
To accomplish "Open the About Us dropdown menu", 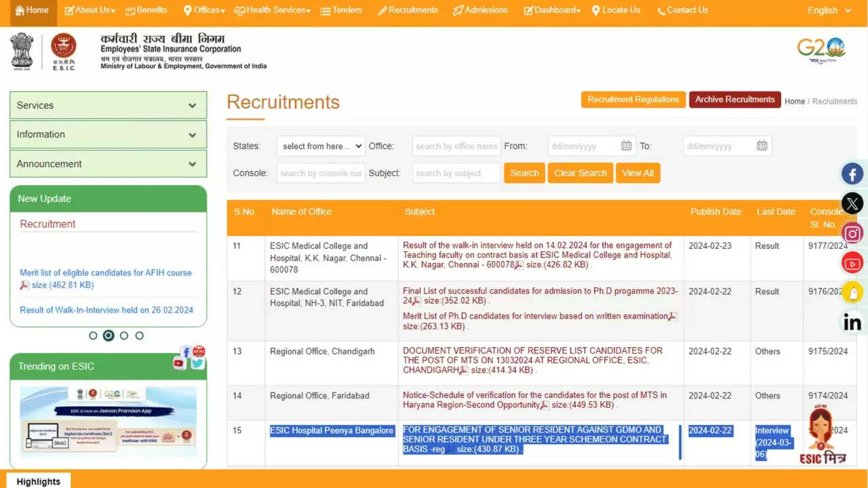I will (90, 10).
